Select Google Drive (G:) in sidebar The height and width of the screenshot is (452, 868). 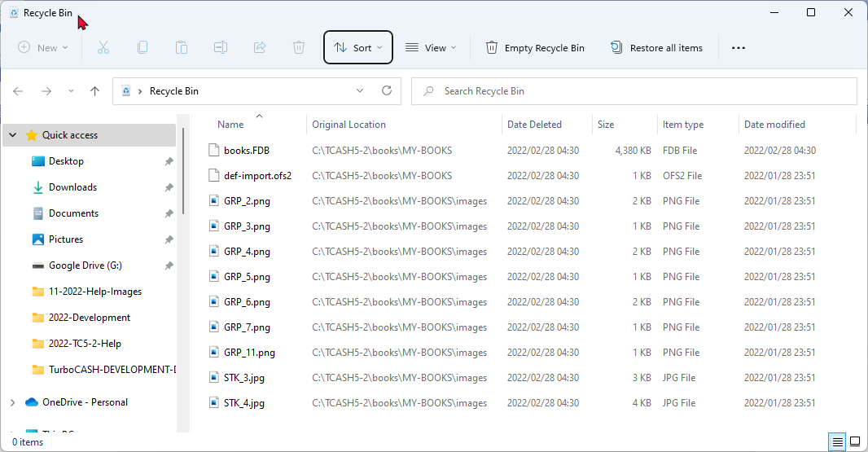pos(85,265)
